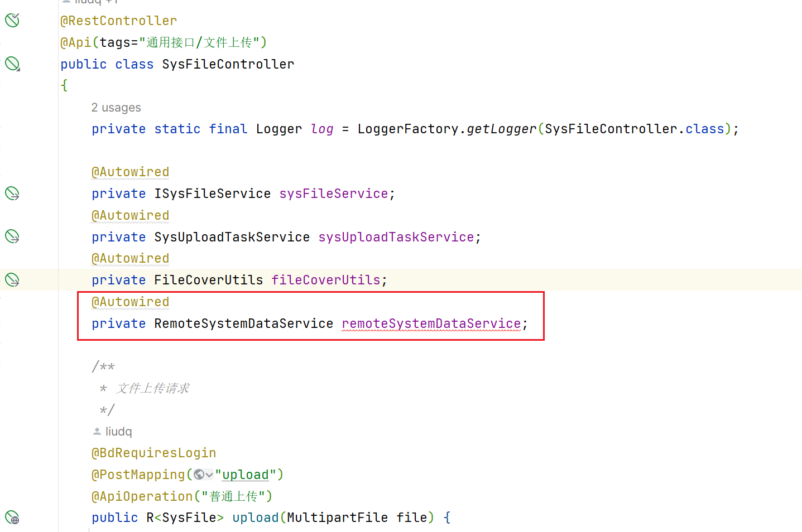Click the SysFile generic type in R<SysFile>
The height and width of the screenshot is (532, 802).
189,518
